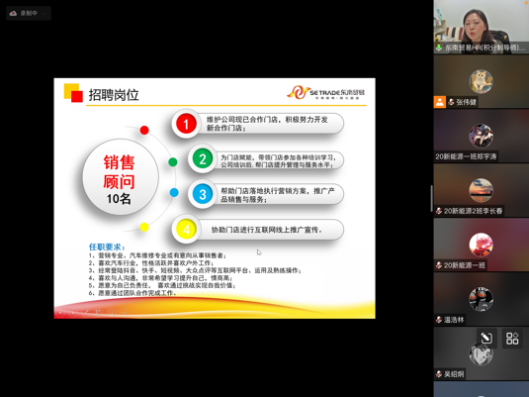Click muted mic icon of 20新能源2班李长春
Viewport: 529px width, 397px height.
439,211
